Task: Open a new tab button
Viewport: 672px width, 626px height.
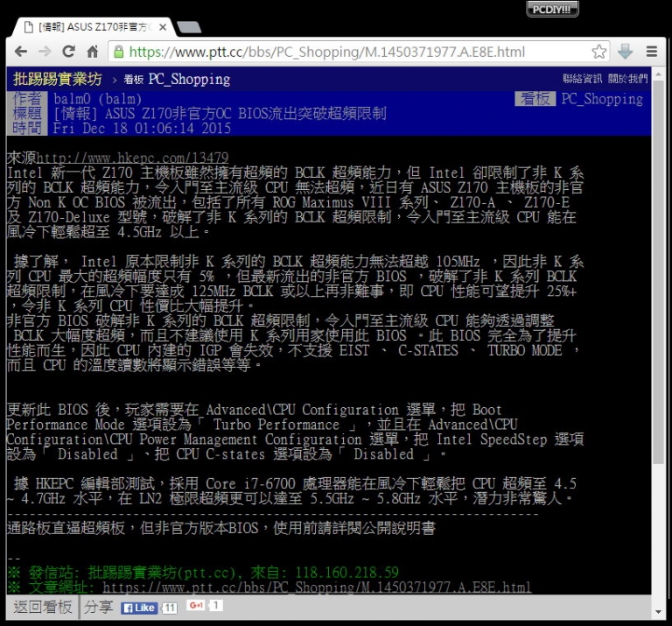Action: (189, 27)
